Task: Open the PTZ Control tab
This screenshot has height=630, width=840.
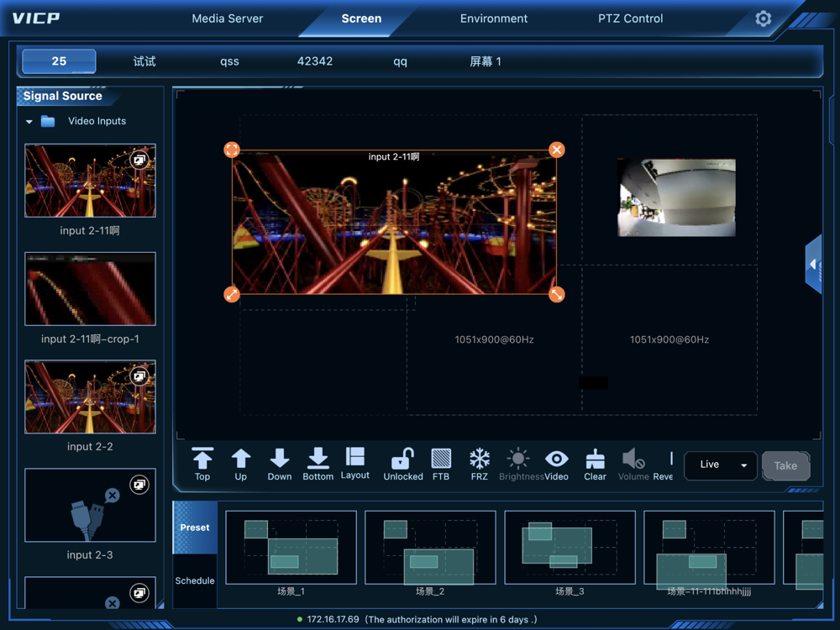Action: pos(630,18)
